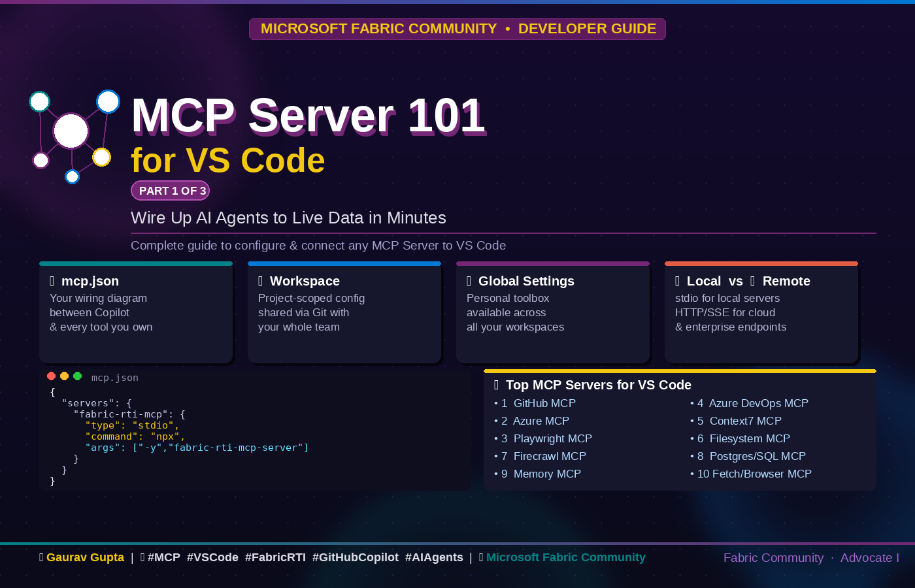Click the 'Gaurav Gupta' author name in the footer
This screenshot has height=588, width=915.
click(85, 557)
